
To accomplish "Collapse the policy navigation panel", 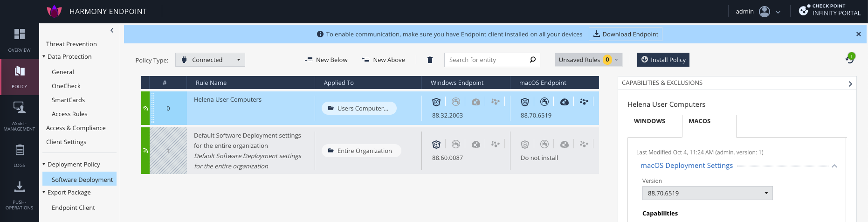I will [x=112, y=30].
